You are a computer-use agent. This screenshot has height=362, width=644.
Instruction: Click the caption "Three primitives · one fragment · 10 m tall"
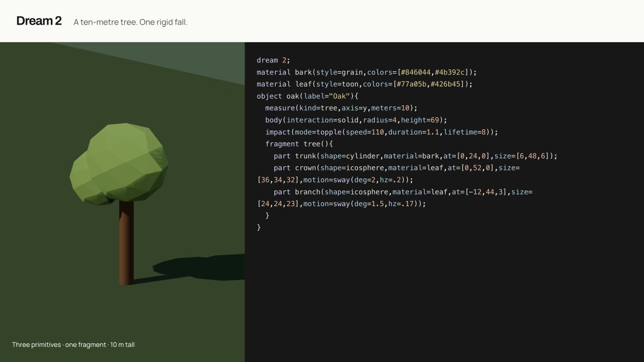[73, 345]
